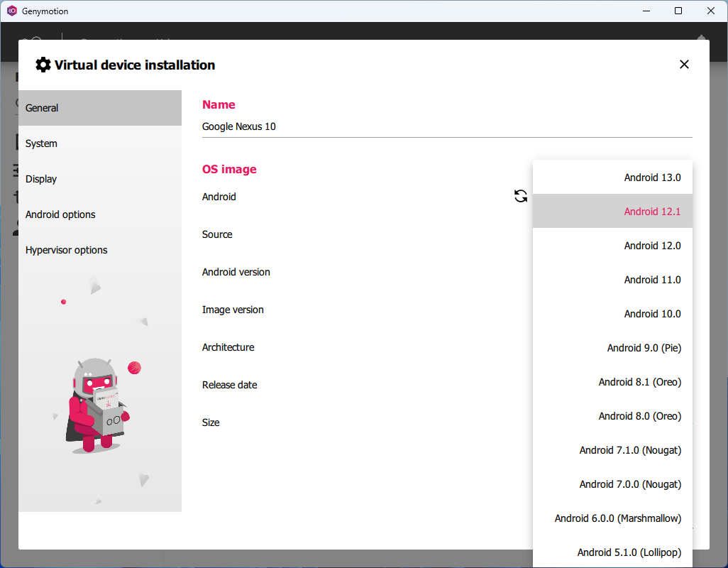Select Android 7.0.0 (Nougat)

(612, 484)
